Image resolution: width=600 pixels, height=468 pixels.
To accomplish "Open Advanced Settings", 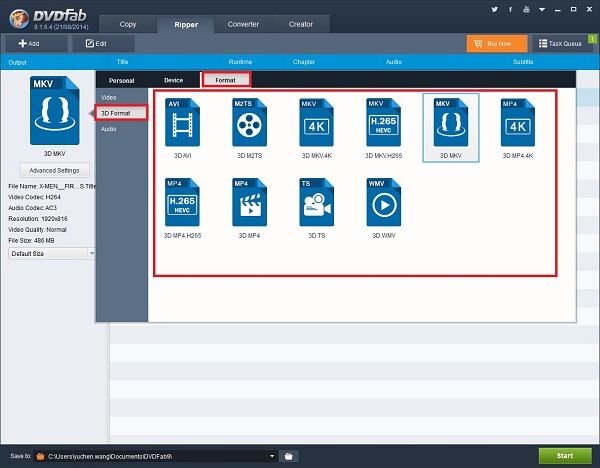I will [54, 170].
